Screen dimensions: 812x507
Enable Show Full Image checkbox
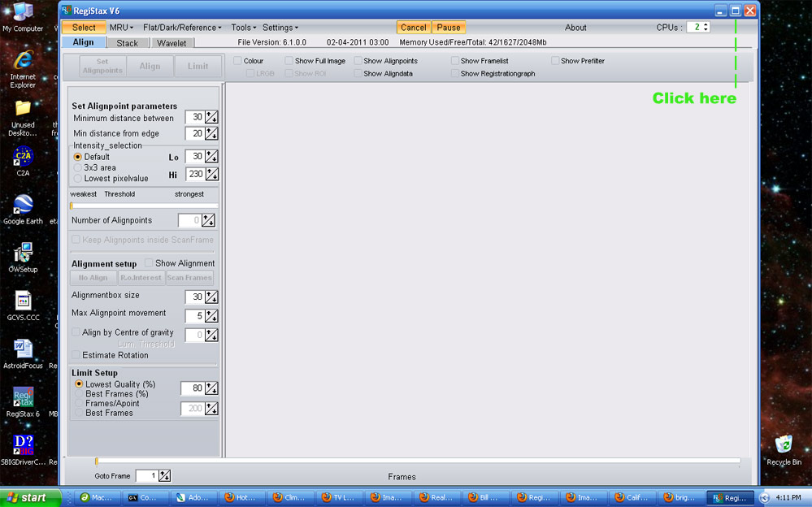tap(289, 61)
